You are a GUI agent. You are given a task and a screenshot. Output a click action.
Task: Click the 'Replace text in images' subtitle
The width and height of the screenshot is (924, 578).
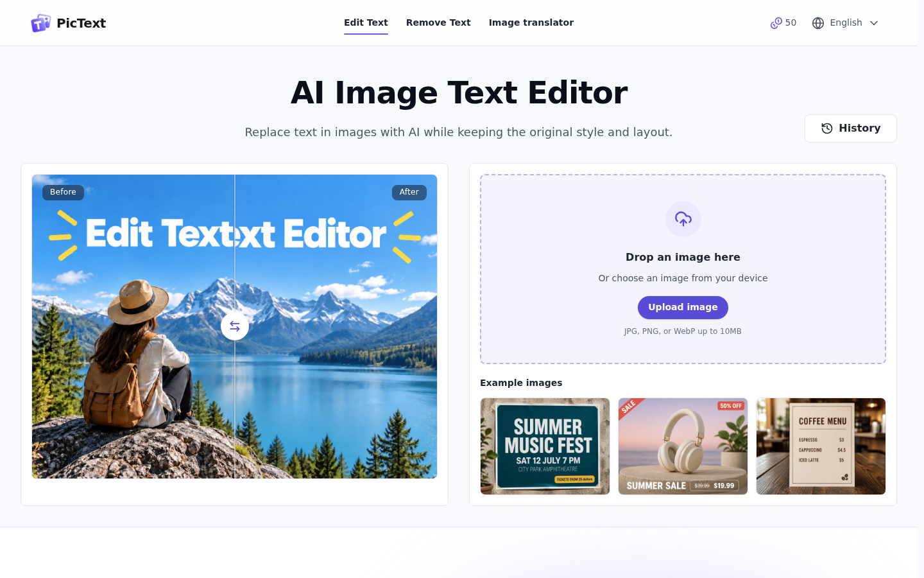tap(459, 132)
